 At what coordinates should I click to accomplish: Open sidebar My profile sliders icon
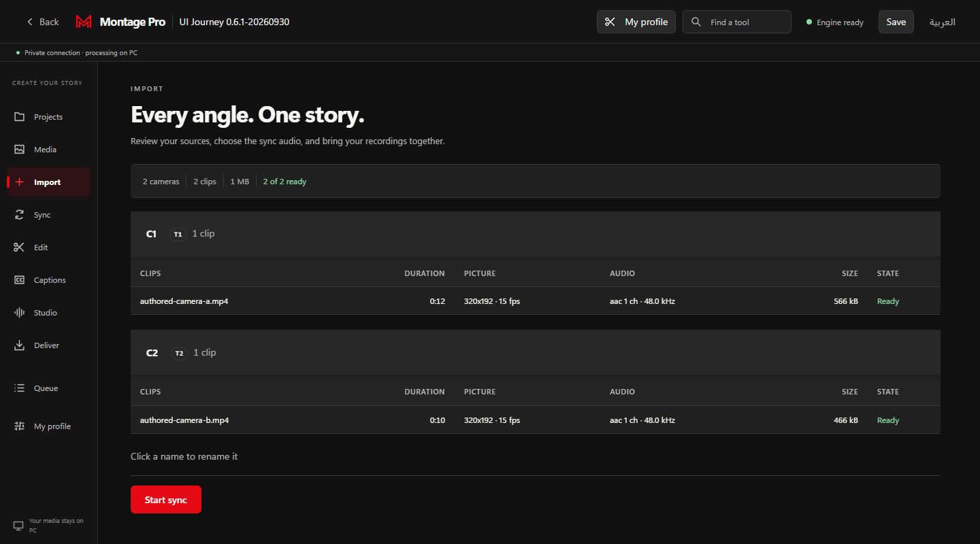(x=19, y=426)
